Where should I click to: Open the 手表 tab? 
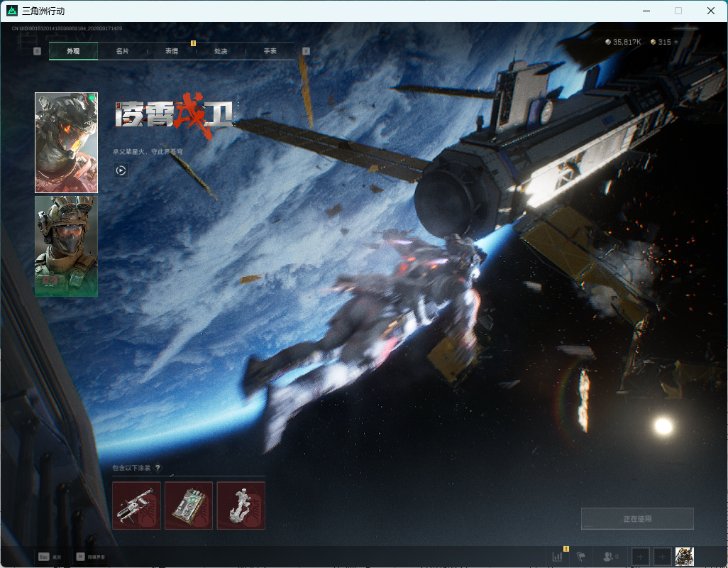(x=270, y=51)
